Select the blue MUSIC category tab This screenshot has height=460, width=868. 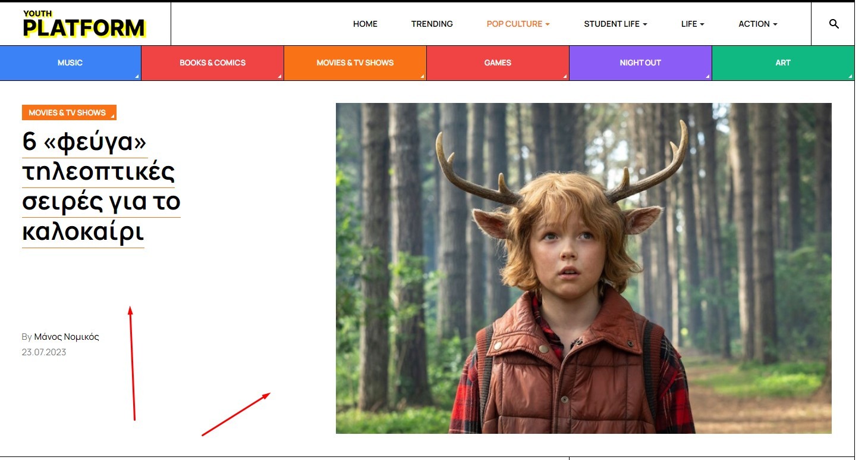(x=70, y=62)
